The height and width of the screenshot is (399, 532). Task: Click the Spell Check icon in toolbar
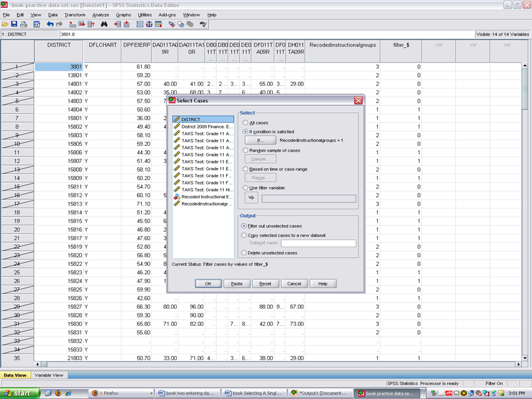click(x=203, y=24)
